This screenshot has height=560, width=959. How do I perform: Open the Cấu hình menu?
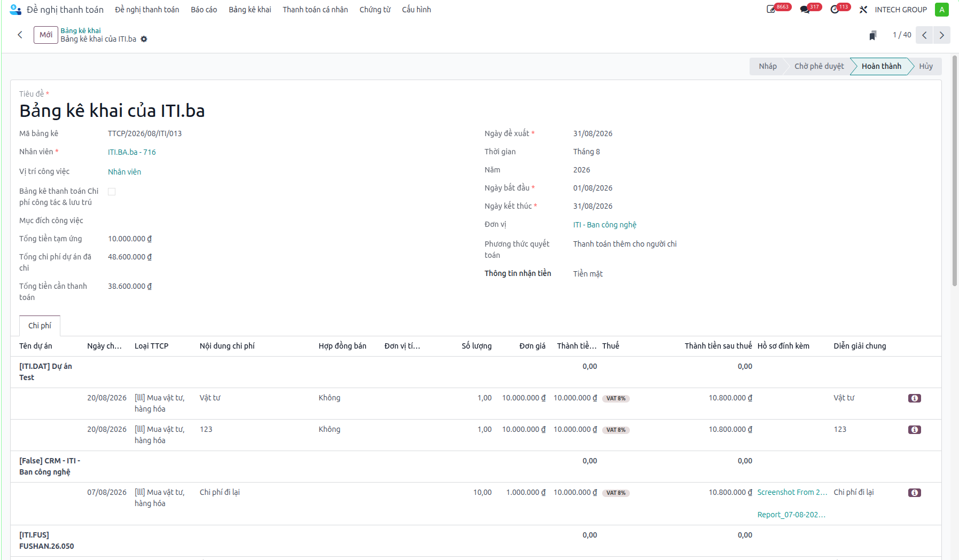(x=416, y=10)
